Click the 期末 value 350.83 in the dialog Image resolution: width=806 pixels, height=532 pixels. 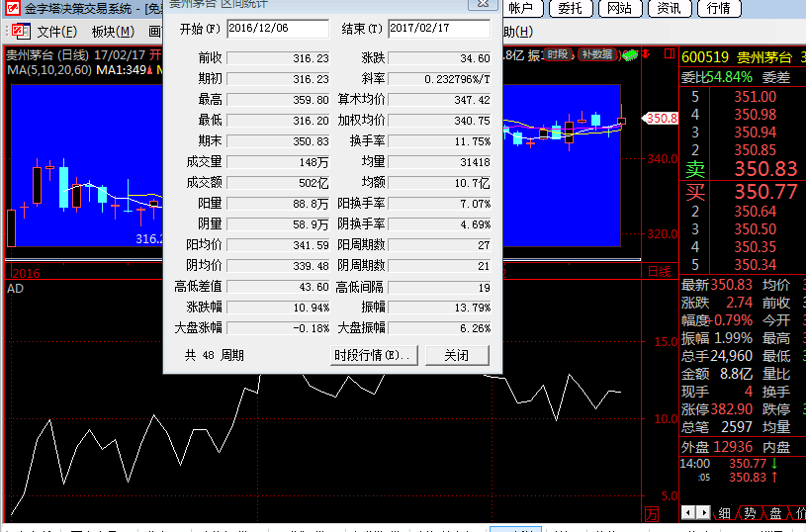(x=278, y=141)
